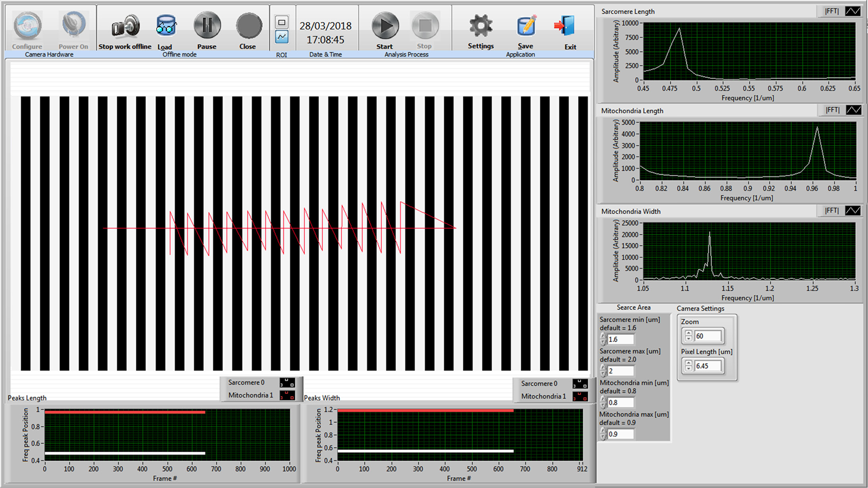Select the rectangle ROI tool icon

[x=282, y=22]
